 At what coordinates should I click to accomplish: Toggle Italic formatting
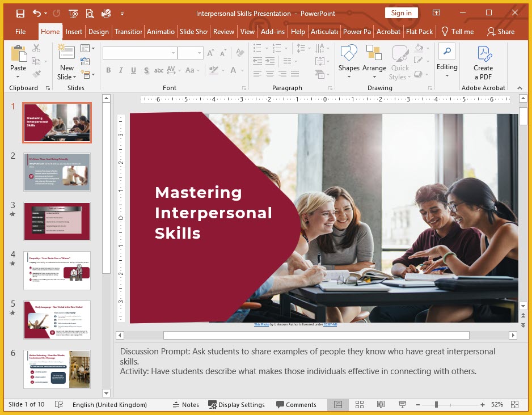coord(121,70)
